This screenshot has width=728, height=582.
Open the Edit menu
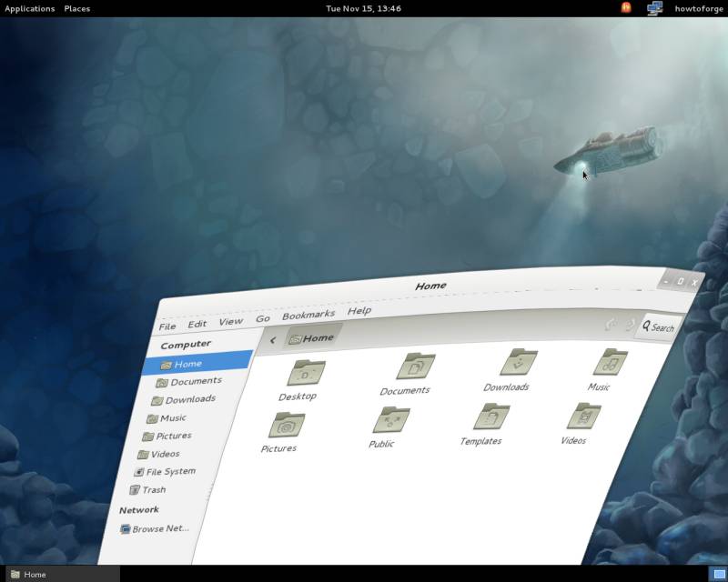pyautogui.click(x=198, y=324)
